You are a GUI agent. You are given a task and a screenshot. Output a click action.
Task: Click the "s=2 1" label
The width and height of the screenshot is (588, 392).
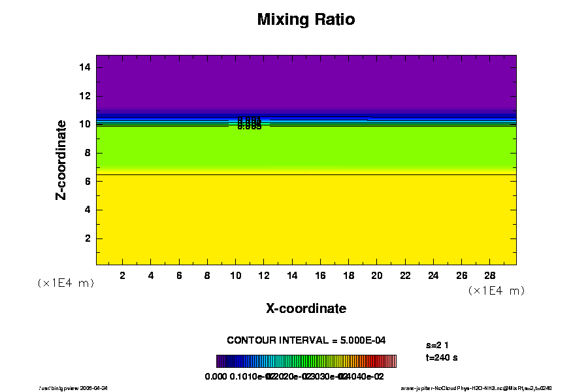436,345
